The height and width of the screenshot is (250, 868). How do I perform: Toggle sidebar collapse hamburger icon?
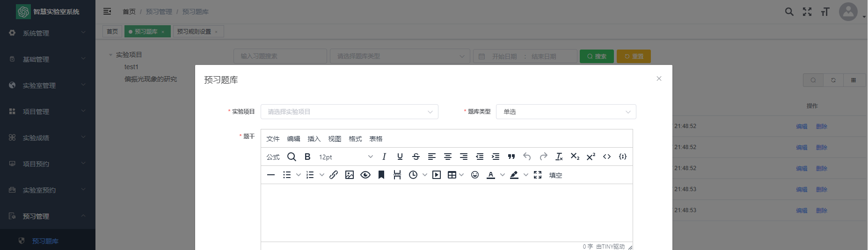click(x=107, y=11)
